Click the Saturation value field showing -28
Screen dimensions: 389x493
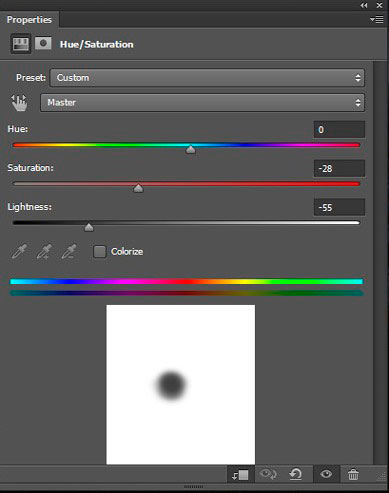pyautogui.click(x=339, y=168)
